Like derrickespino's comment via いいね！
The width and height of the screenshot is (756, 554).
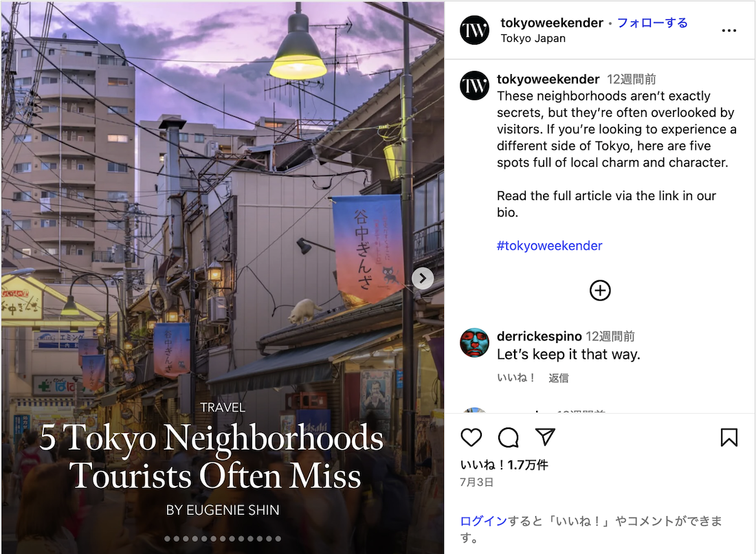tap(516, 377)
